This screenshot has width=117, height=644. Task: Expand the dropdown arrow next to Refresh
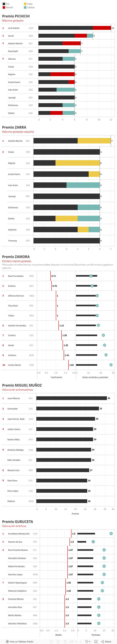pos(76,642)
